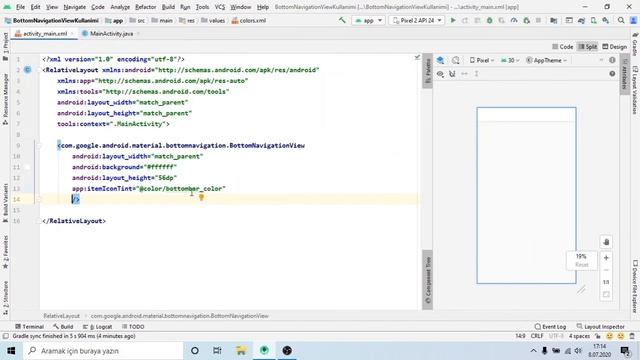The image size is (640, 360).
Task: Open the 4 spaces indent selector
Action: 579,336
